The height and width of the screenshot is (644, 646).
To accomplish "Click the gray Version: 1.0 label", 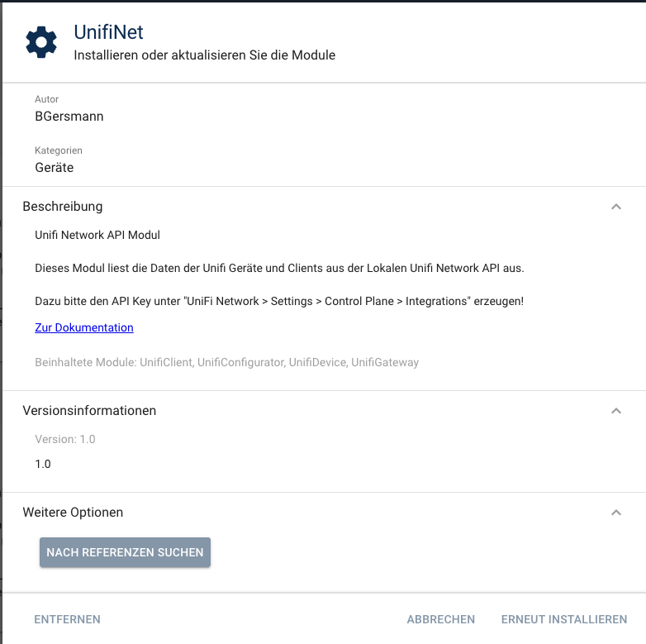I will point(65,440).
